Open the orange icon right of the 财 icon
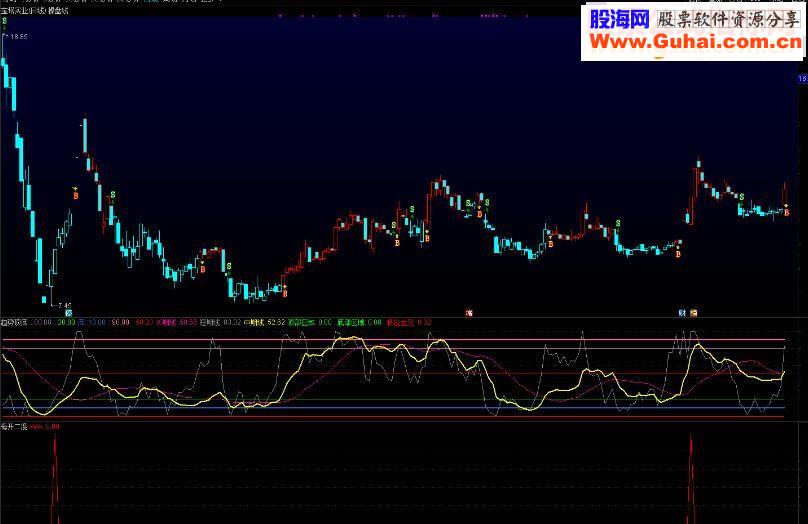The image size is (808, 524). (x=694, y=312)
